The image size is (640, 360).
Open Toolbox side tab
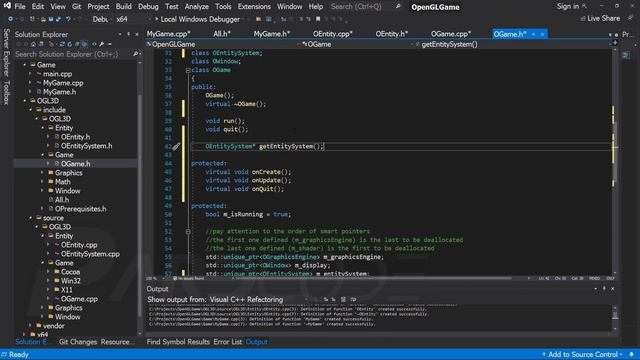[6, 92]
